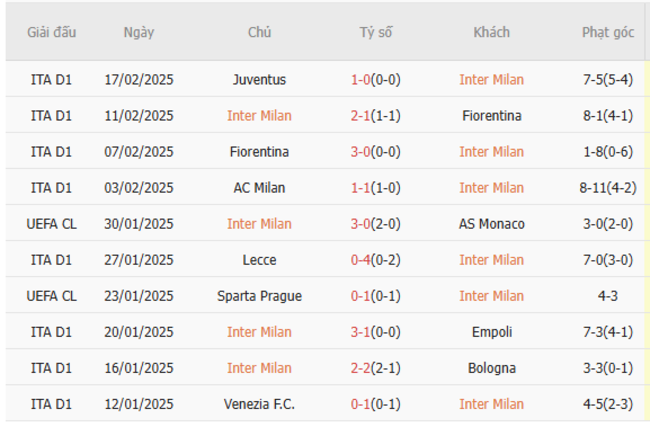This screenshot has height=427, width=650.
Task: Click the "Ngày" column header
Action: click(x=139, y=32)
